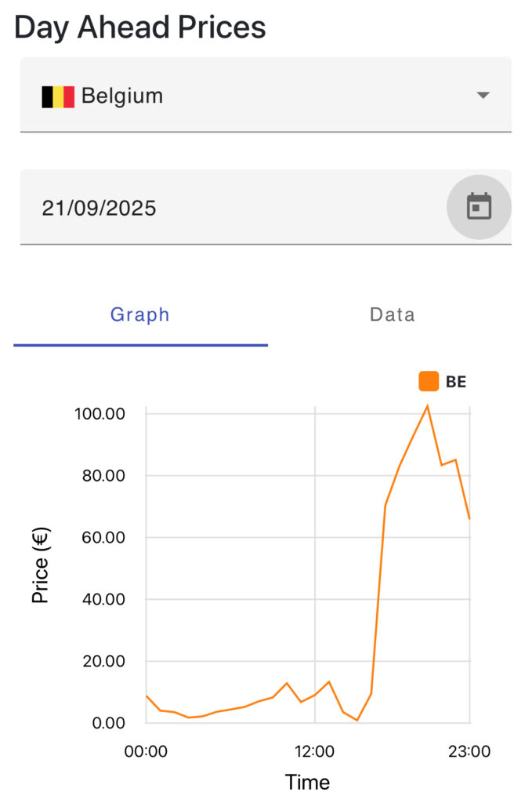Open the calendar date picker icon
The width and height of the screenshot is (532, 803).
(479, 207)
